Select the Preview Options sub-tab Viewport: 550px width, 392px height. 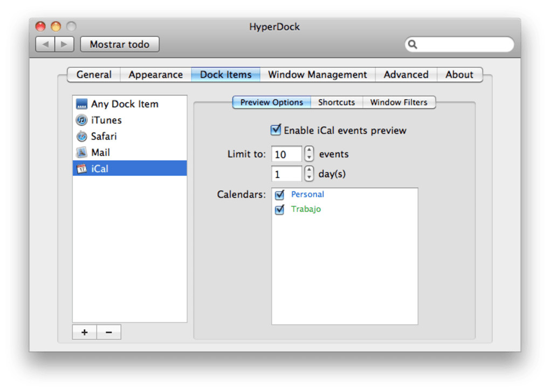coord(271,102)
